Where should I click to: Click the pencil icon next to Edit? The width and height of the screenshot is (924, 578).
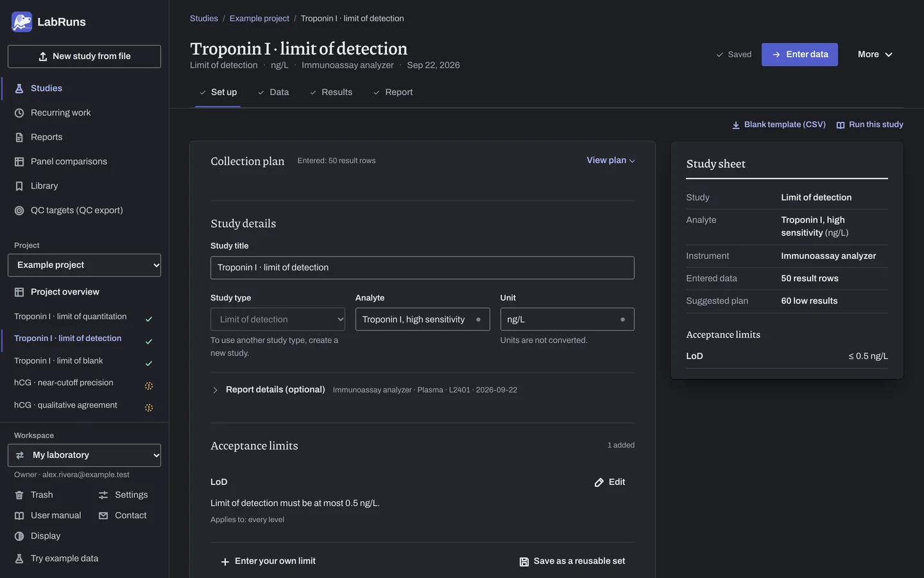pos(599,482)
